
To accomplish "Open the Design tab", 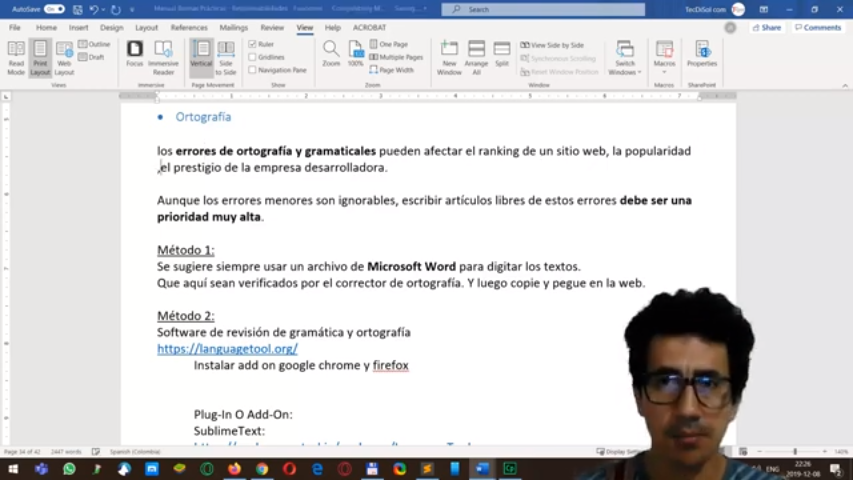I will pos(112,27).
